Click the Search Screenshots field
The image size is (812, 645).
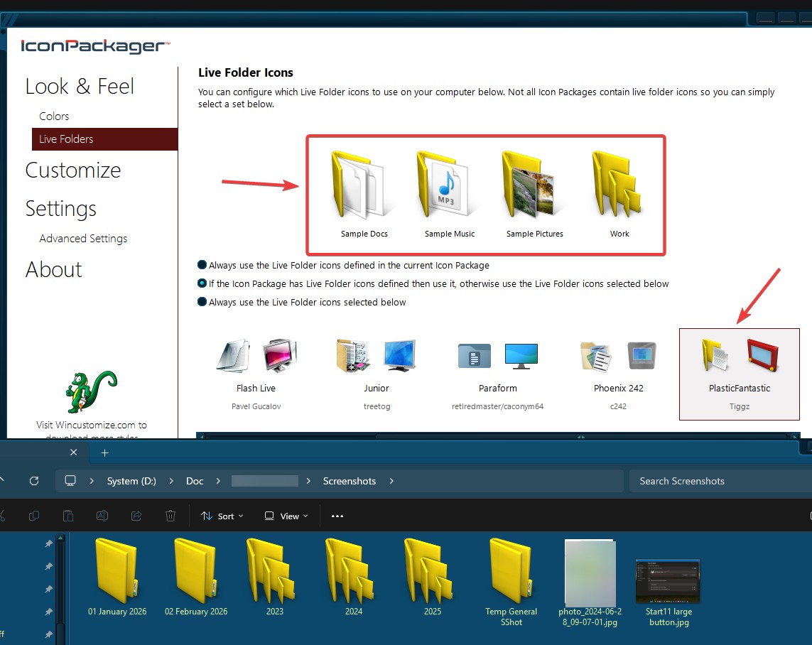pos(718,481)
